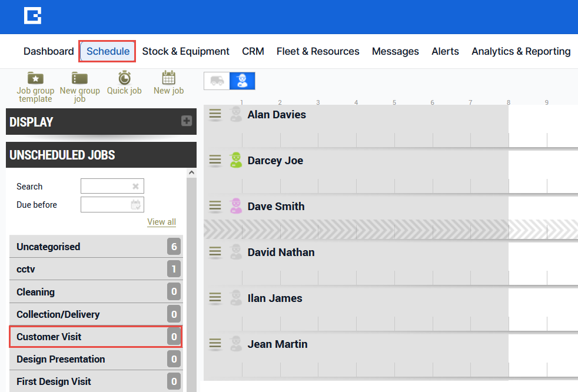Screen dimensions: 578x392
Task: Select the Uncategorised job category
Action: [96, 247]
